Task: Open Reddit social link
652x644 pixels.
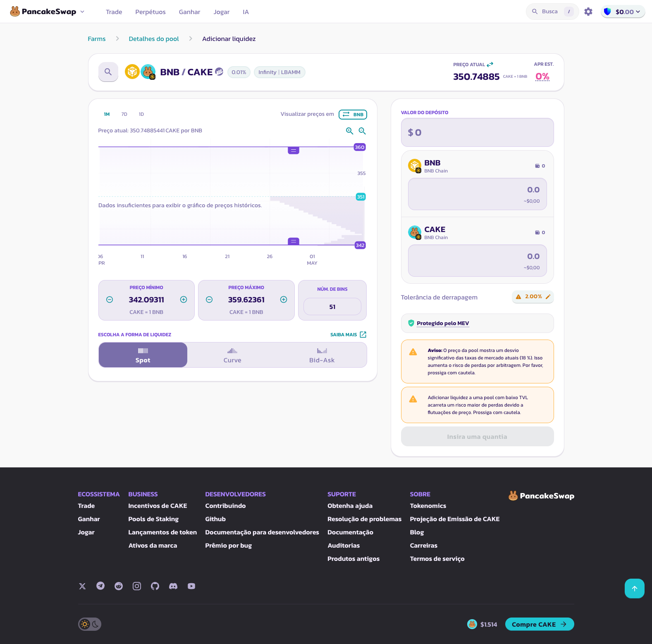Action: (119, 586)
